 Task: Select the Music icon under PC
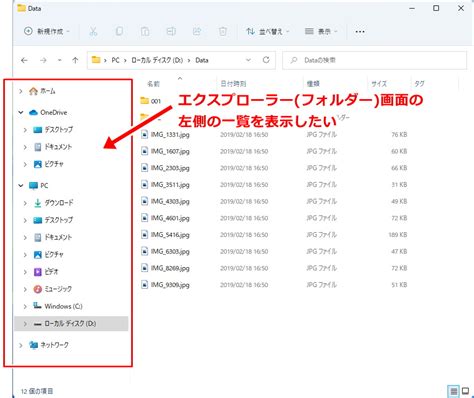[38, 289]
